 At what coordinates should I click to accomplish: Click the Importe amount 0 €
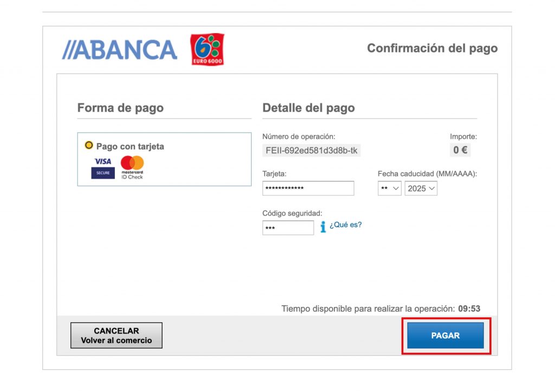point(460,150)
